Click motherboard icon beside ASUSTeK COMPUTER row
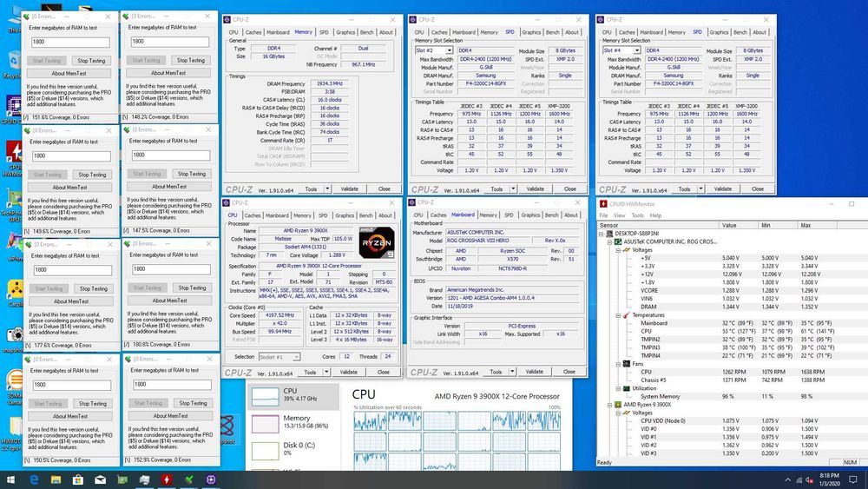868x489 pixels. pos(618,242)
